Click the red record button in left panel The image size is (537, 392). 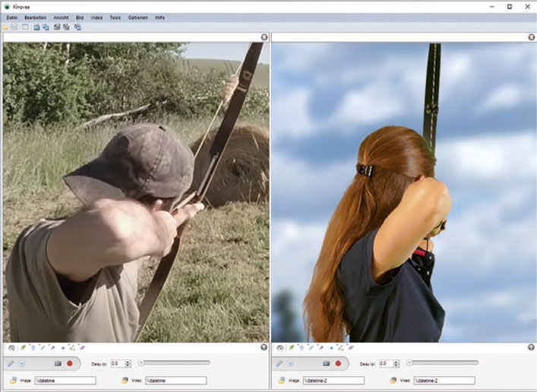click(x=69, y=364)
